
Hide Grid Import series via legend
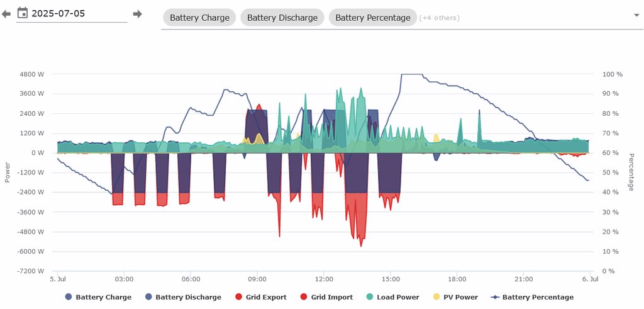(x=331, y=297)
